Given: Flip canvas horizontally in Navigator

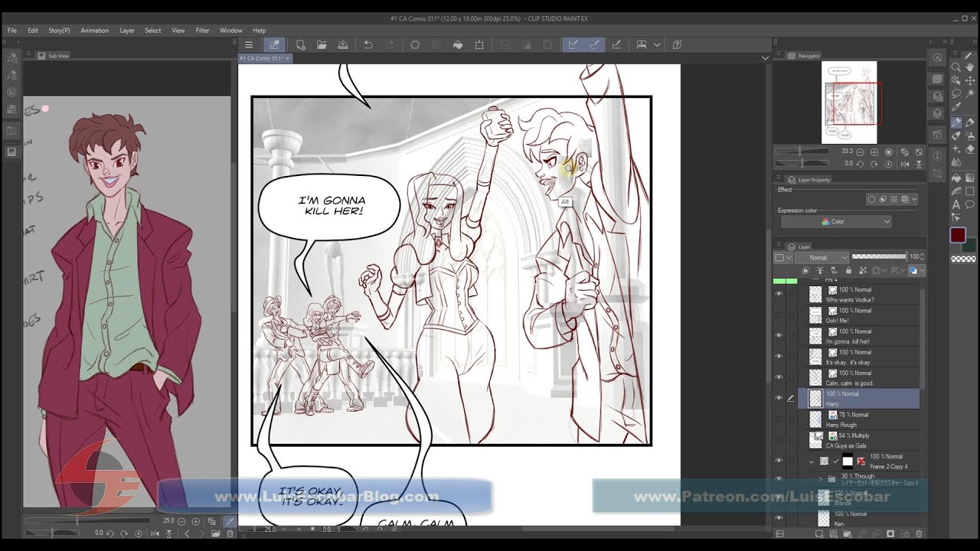Looking at the screenshot, I should [x=905, y=164].
